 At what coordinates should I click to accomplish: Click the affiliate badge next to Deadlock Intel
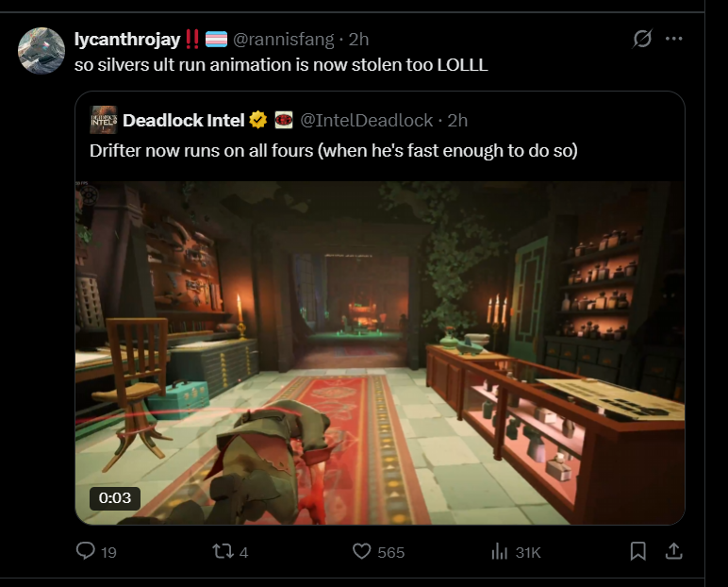(x=284, y=120)
